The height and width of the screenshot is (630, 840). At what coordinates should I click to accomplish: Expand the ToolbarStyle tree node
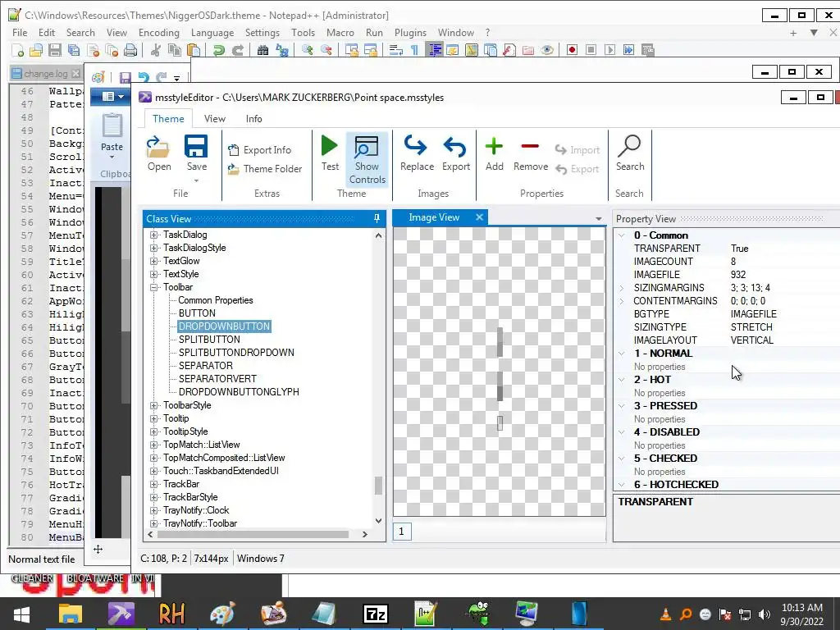click(153, 405)
